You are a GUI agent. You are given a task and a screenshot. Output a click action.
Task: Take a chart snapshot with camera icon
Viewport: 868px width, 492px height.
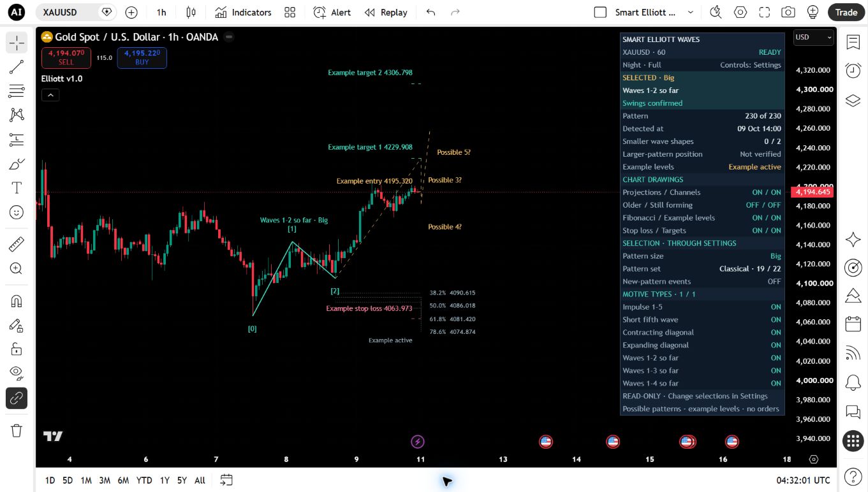click(x=788, y=12)
